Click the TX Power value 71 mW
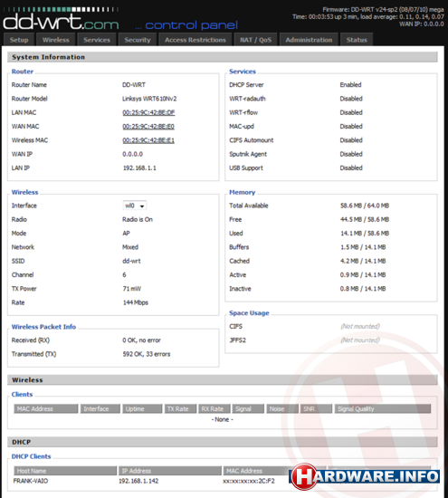 click(132, 289)
